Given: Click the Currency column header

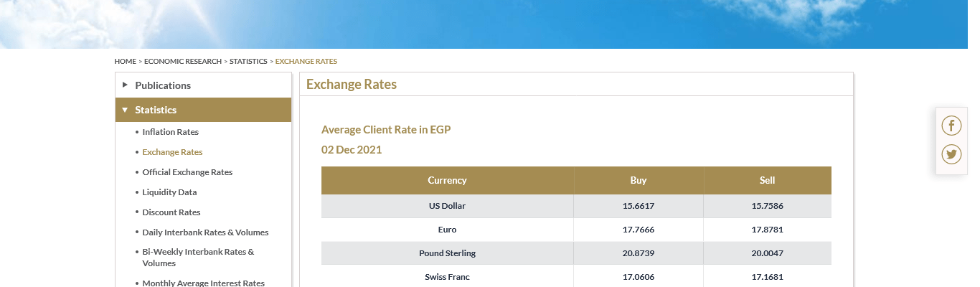Looking at the screenshot, I should (x=447, y=180).
